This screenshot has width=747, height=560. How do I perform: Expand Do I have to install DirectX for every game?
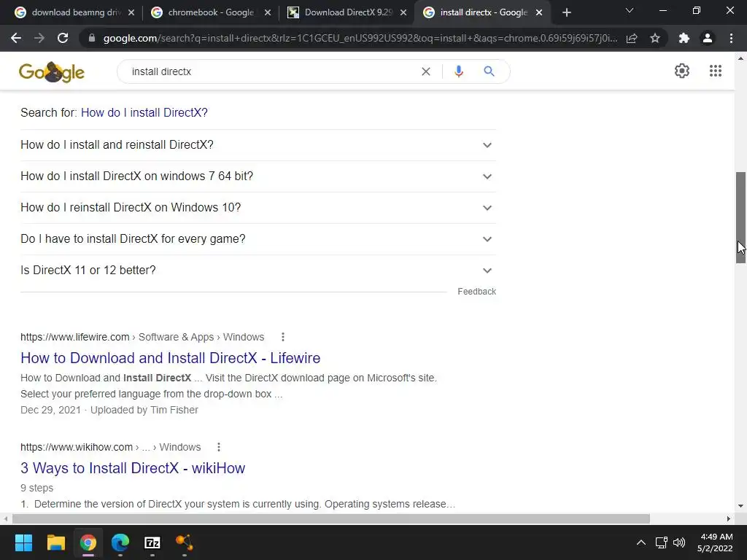[258, 239]
